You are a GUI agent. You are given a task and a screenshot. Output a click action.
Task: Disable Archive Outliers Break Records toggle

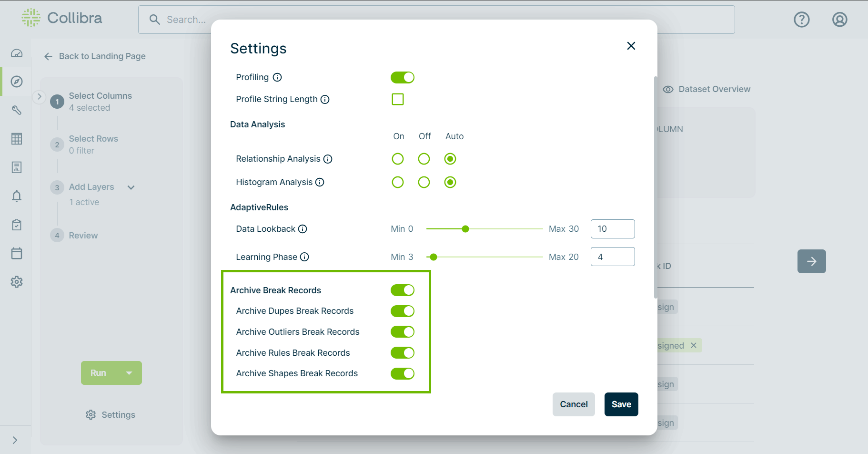(x=403, y=332)
